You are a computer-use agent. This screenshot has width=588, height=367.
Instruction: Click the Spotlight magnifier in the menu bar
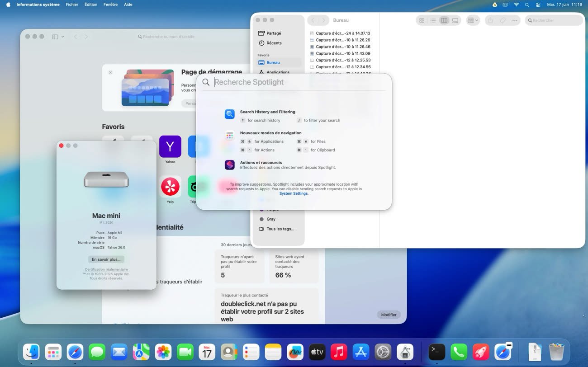pyautogui.click(x=527, y=5)
